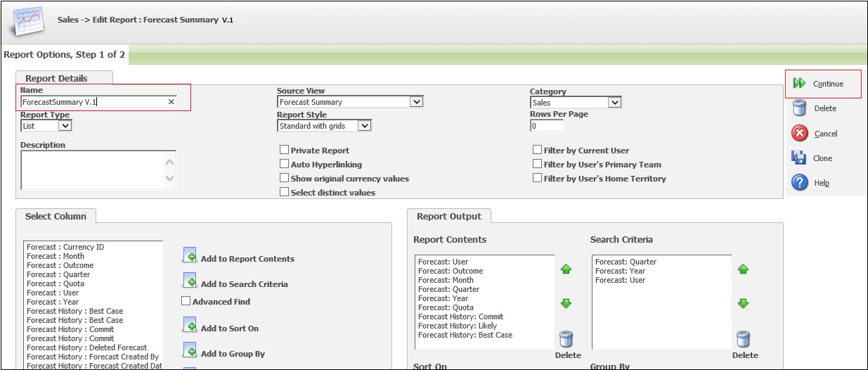Open the Source View dropdown
The width and height of the screenshot is (868, 370).
point(350,102)
